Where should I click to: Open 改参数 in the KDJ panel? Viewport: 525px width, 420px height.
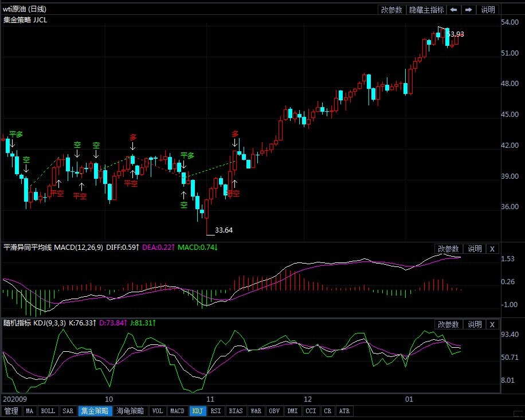click(448, 324)
